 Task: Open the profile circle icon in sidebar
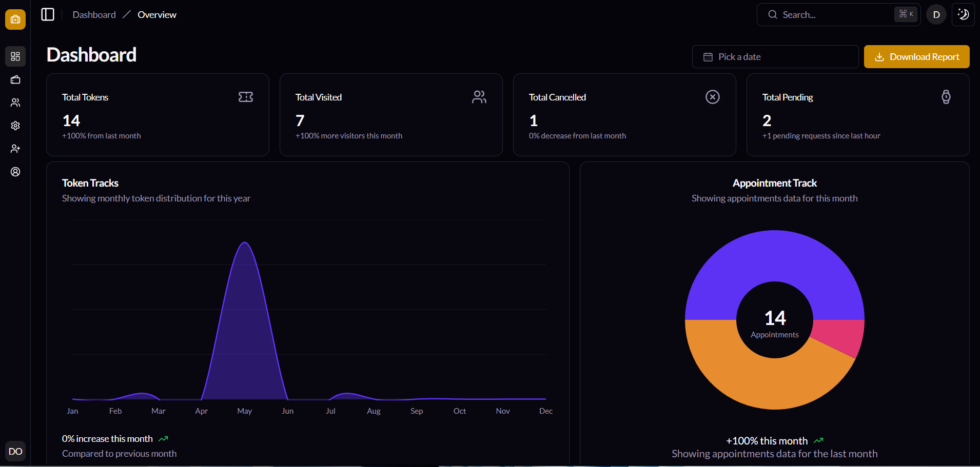(x=15, y=172)
